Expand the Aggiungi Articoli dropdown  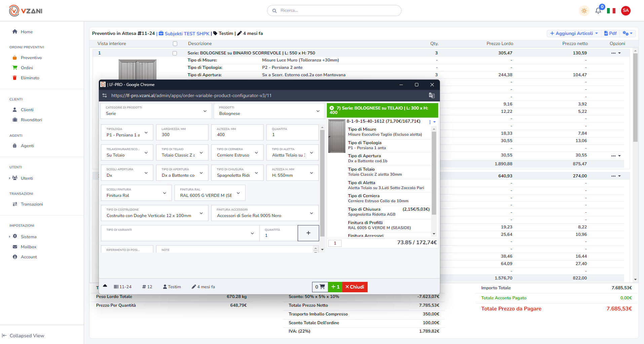pos(574,33)
